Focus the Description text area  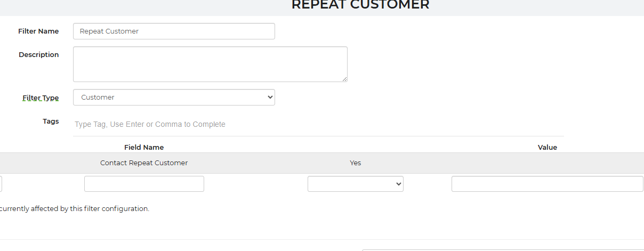coord(210,64)
